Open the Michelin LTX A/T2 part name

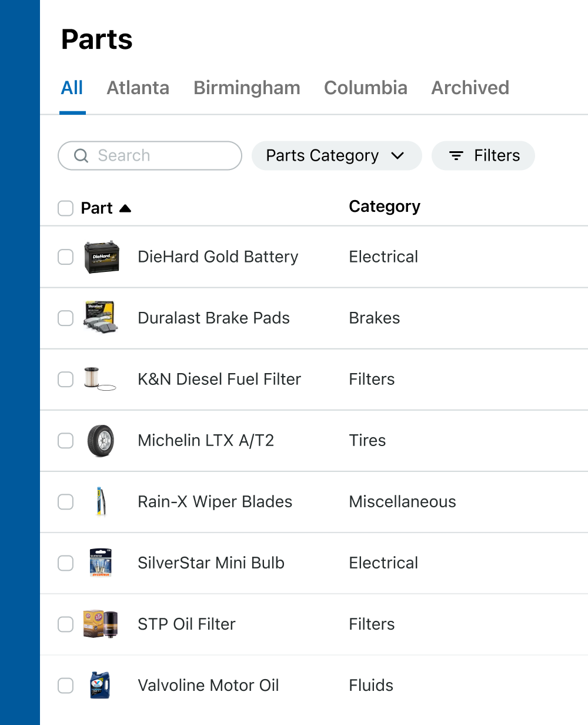coord(206,441)
